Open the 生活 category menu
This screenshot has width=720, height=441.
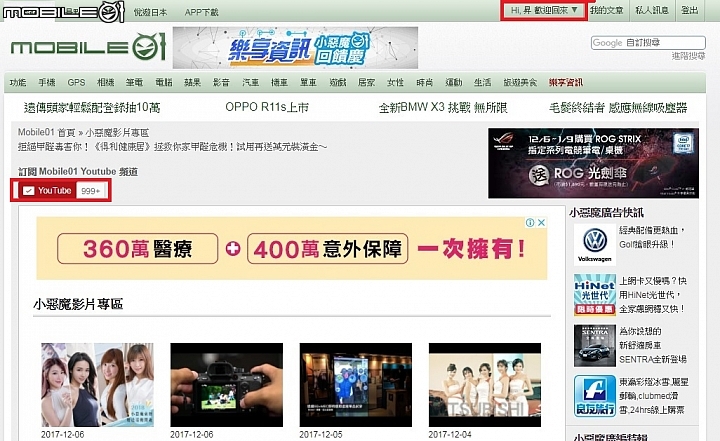click(x=483, y=83)
